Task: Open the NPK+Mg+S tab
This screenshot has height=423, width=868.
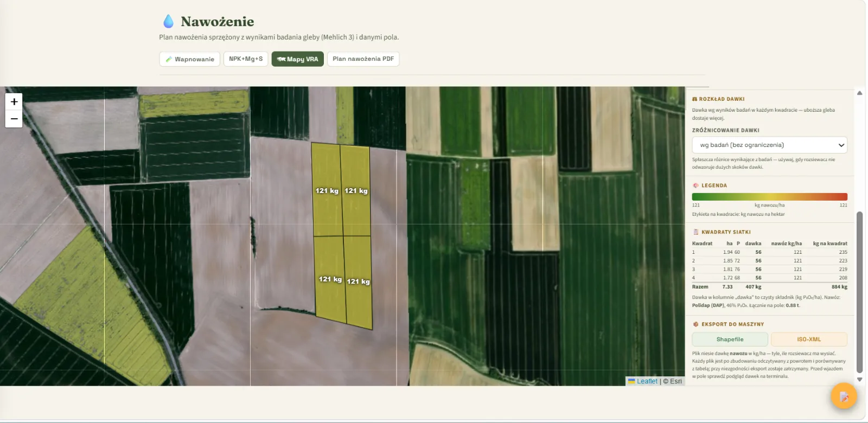Action: pos(246,59)
